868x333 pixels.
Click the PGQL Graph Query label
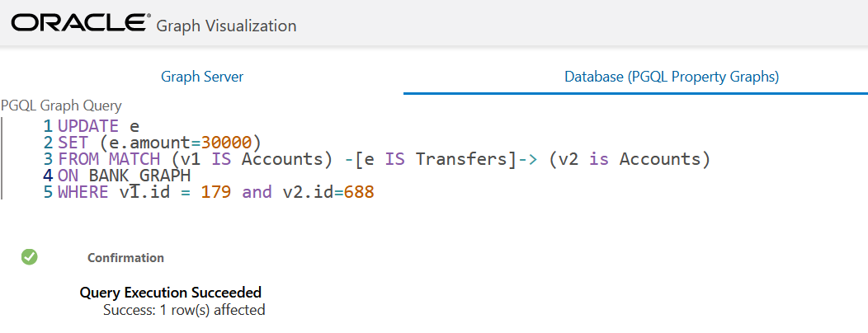point(61,106)
